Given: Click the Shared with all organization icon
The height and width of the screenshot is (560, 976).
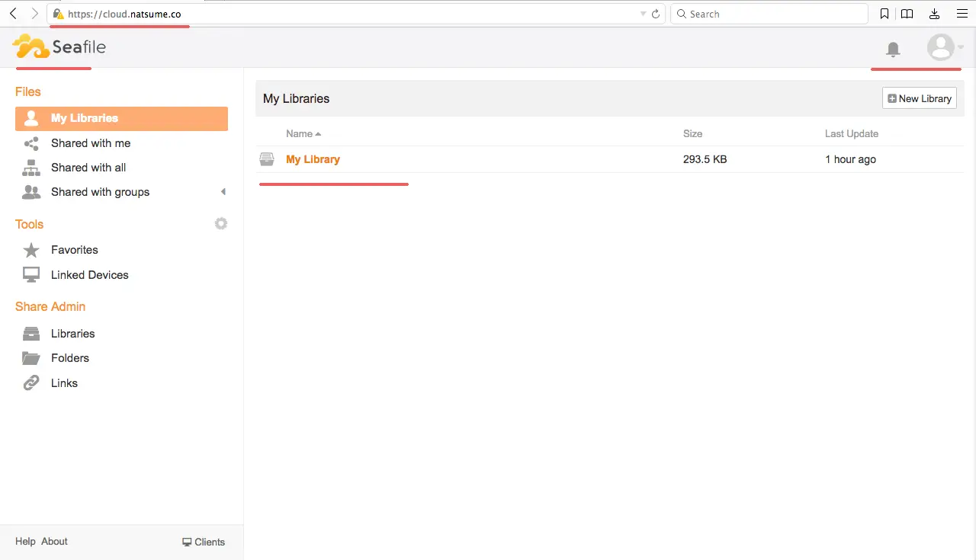Looking at the screenshot, I should [31, 168].
